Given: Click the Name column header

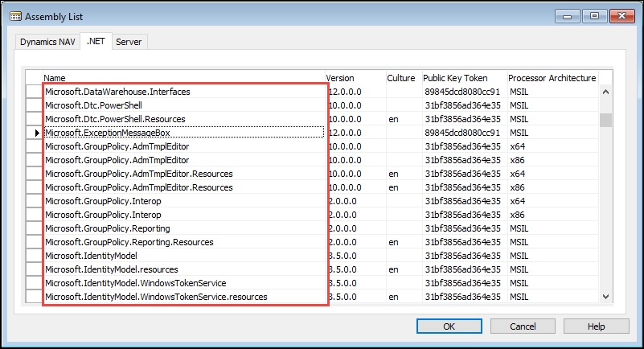Looking at the screenshot, I should pyautogui.click(x=184, y=78).
